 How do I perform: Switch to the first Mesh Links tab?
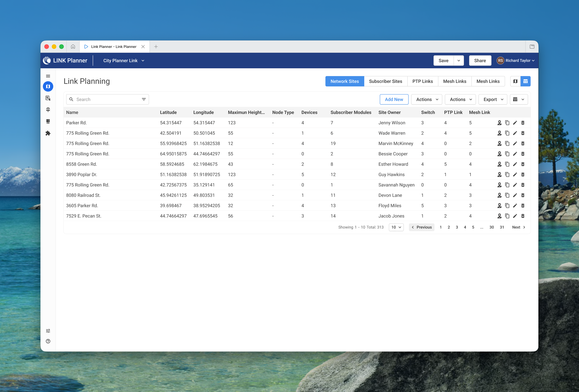455,81
